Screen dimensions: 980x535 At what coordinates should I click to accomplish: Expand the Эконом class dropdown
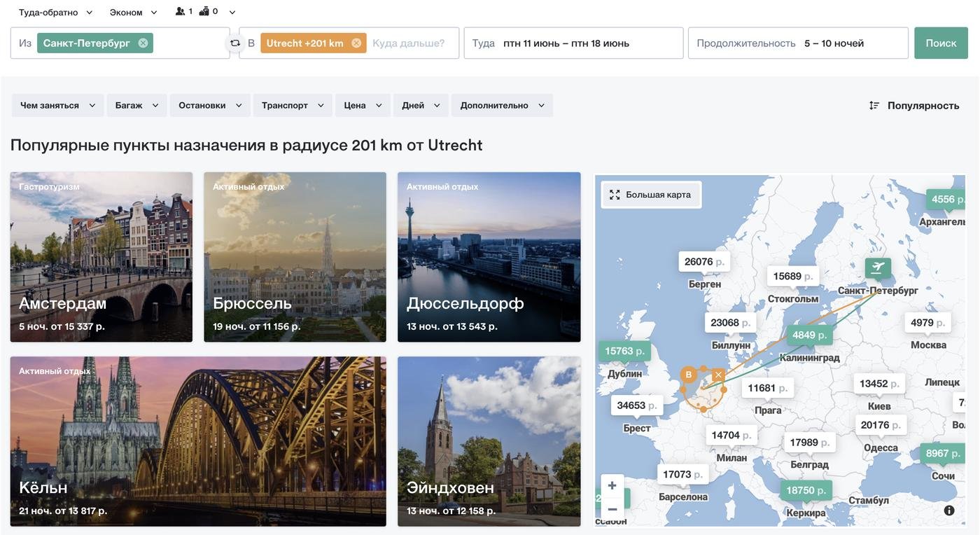coord(134,12)
